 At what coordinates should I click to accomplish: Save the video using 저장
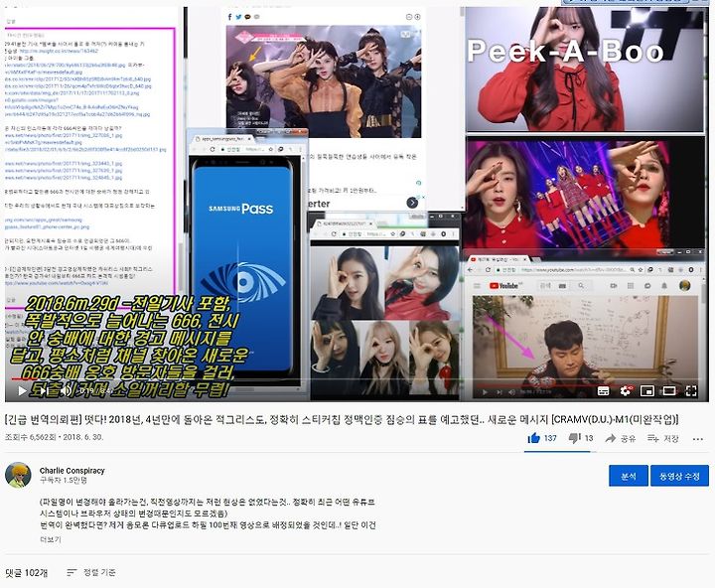663,438
